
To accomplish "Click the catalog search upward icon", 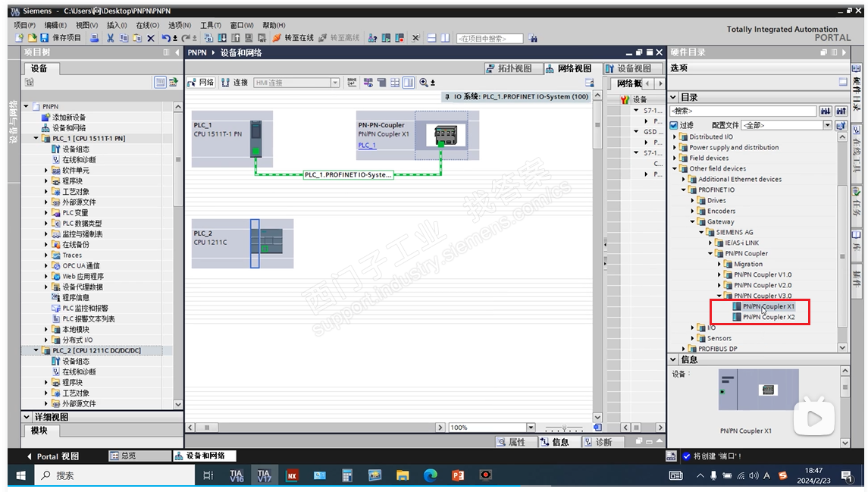I will [841, 111].
